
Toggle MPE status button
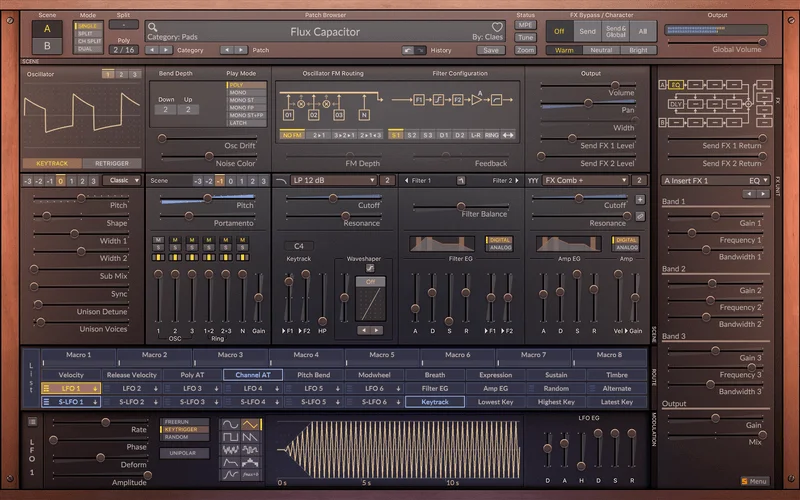point(525,25)
